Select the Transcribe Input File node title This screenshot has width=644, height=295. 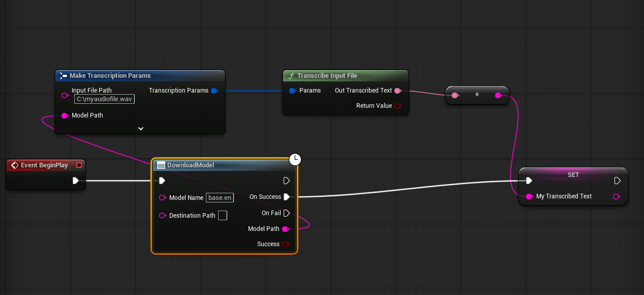(x=327, y=76)
